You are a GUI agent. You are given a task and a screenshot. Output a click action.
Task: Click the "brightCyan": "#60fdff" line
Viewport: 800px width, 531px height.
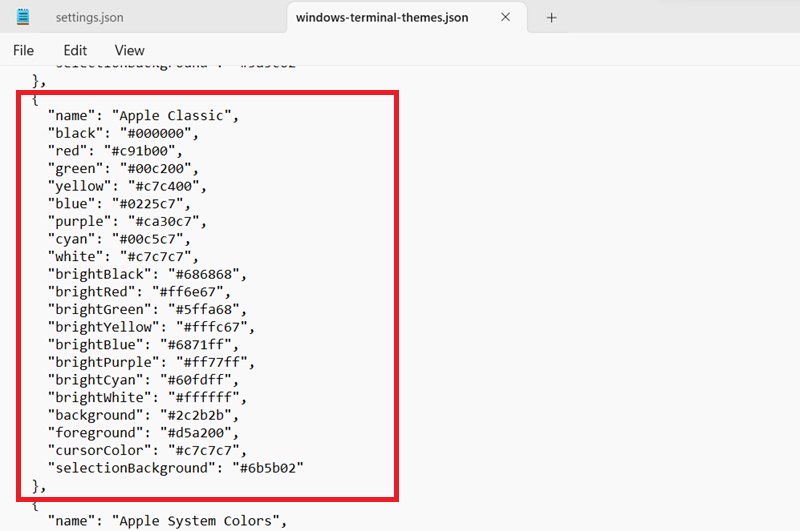point(143,380)
